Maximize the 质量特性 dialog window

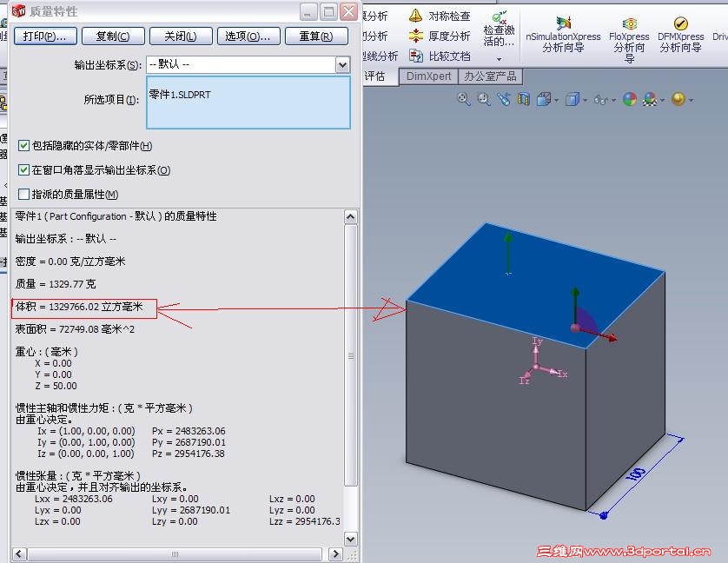(x=328, y=11)
